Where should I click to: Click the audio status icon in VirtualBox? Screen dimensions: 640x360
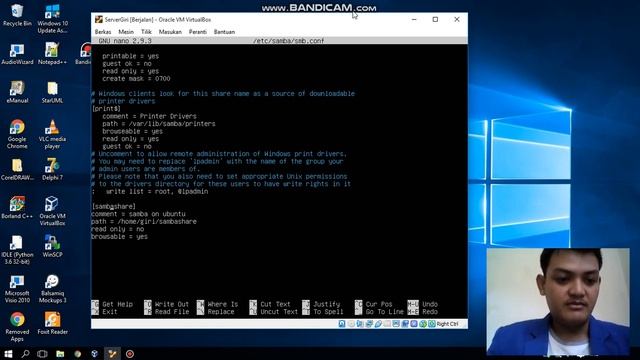point(360,324)
